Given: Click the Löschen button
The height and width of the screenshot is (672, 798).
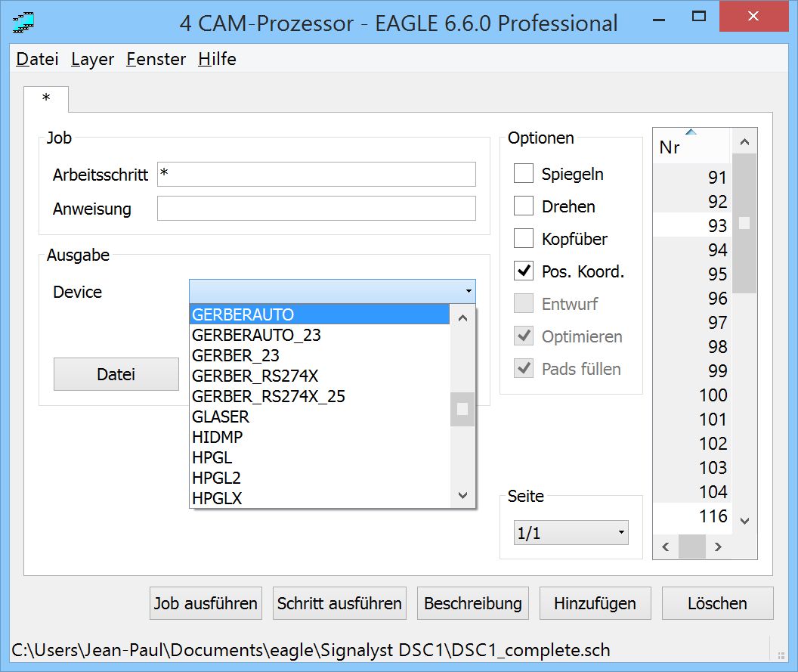Looking at the screenshot, I should pos(718,603).
